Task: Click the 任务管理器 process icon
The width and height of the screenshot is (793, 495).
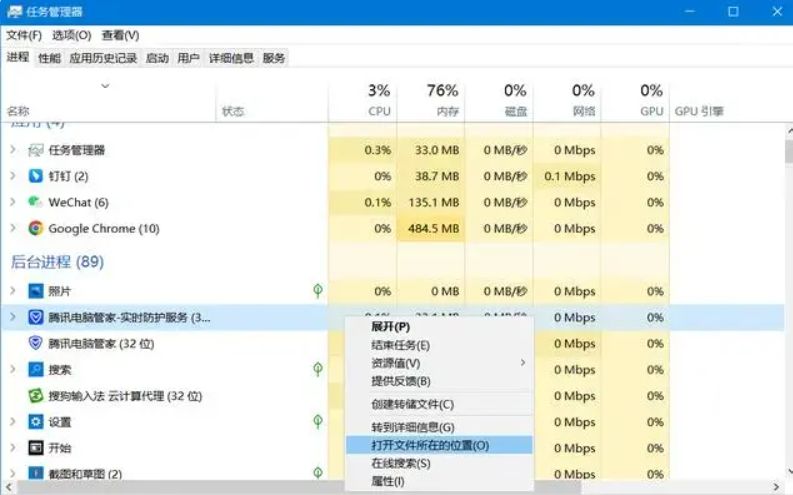Action: point(35,150)
